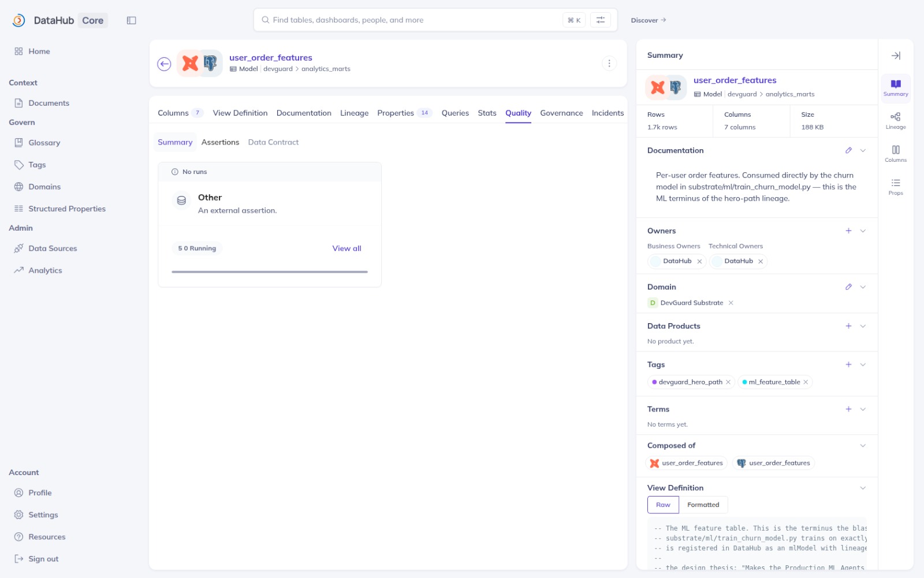Switch to the Queries tab
This screenshot has width=924, height=578.
(x=455, y=113)
